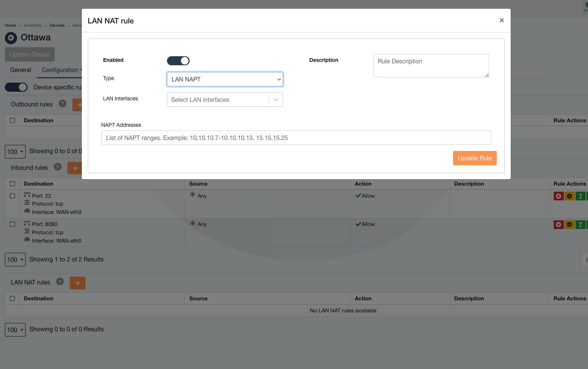Open help icon next to Outbound rules
This screenshot has height=369, width=588.
(x=63, y=104)
